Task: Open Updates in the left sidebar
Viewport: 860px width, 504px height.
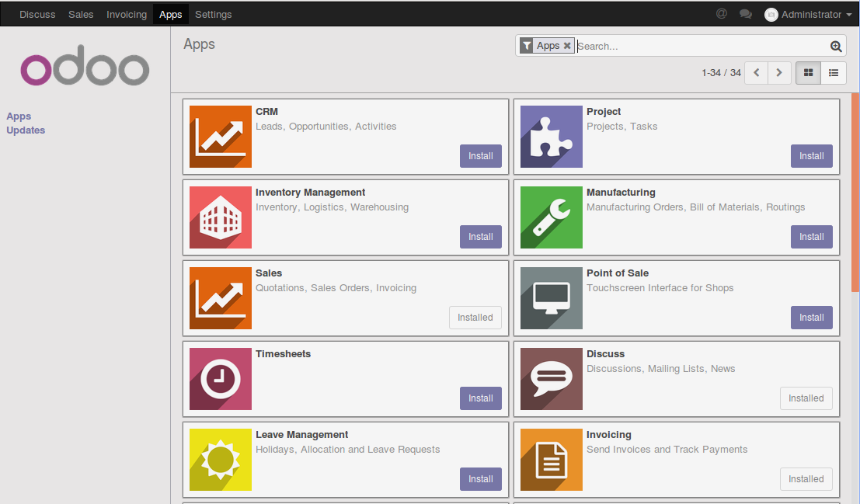Action: coord(26,130)
